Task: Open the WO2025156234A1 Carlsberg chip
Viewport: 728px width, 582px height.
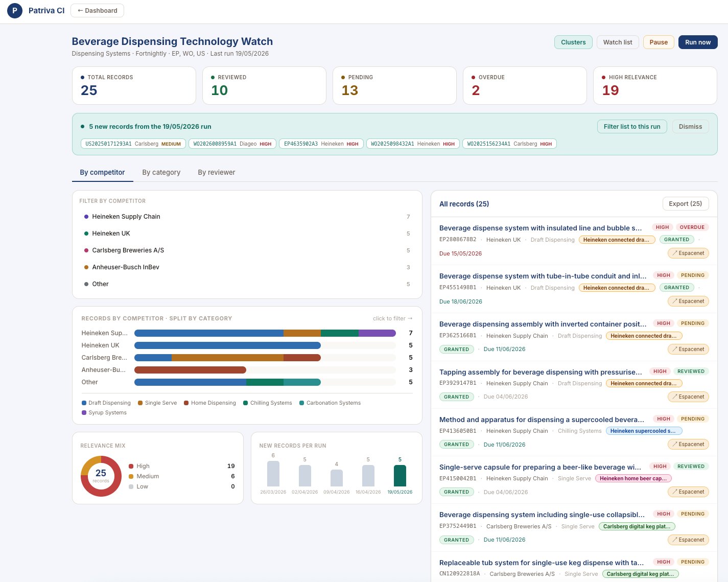Action: pyautogui.click(x=509, y=144)
